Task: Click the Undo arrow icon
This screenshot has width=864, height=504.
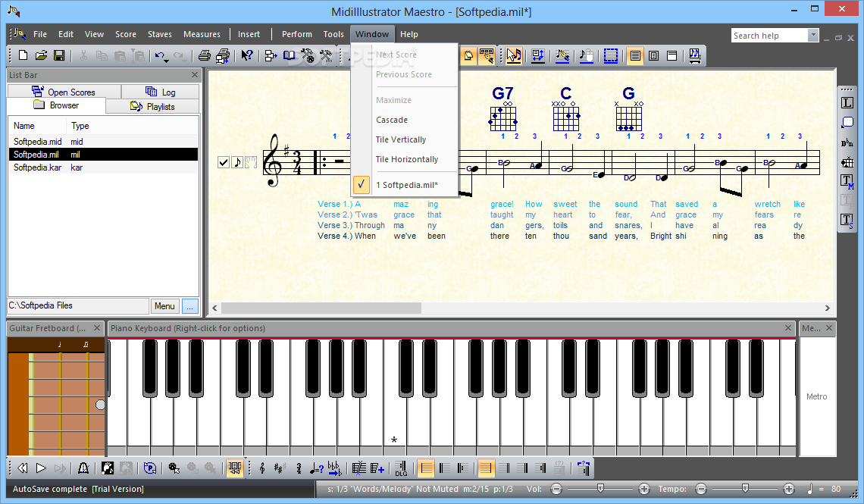Action: click(159, 55)
